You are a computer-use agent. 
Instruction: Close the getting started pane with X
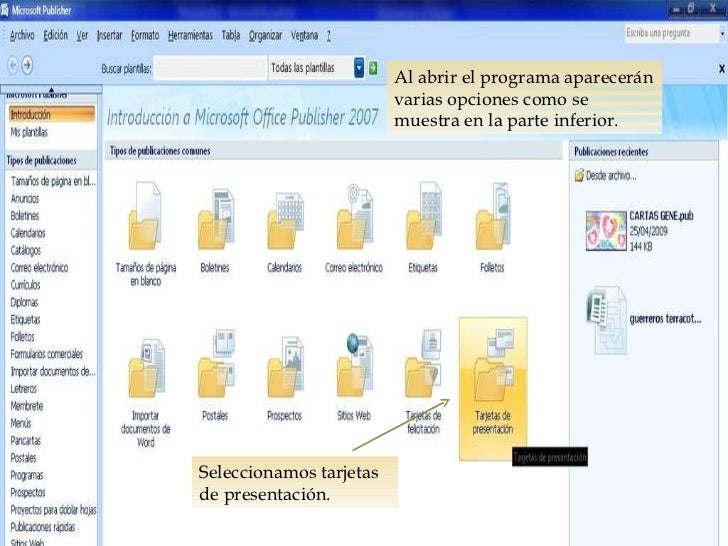pyautogui.click(x=722, y=69)
